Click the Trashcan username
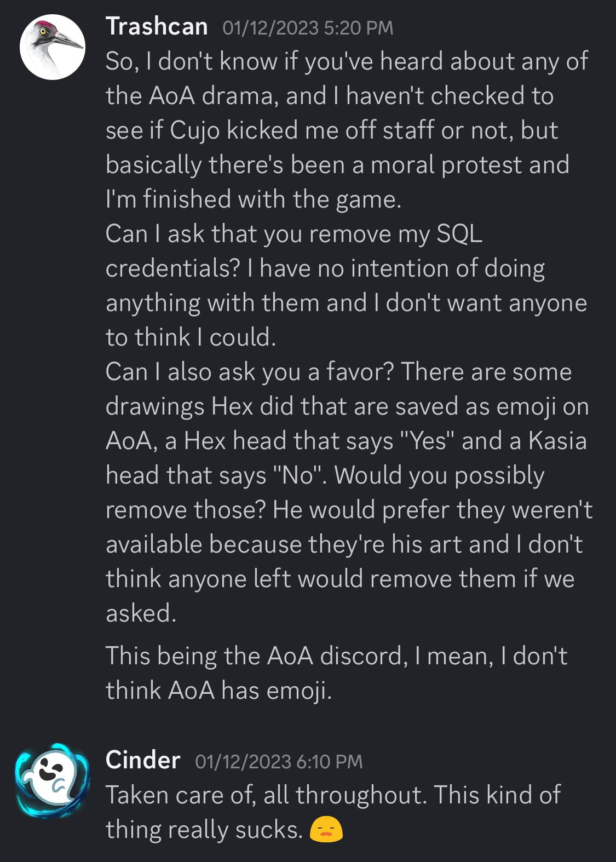Viewport: 616px width, 862px height. point(157,26)
